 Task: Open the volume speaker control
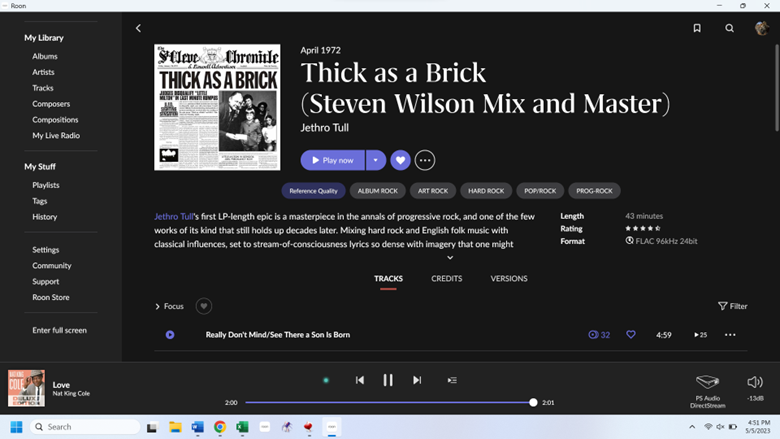pyautogui.click(x=755, y=382)
